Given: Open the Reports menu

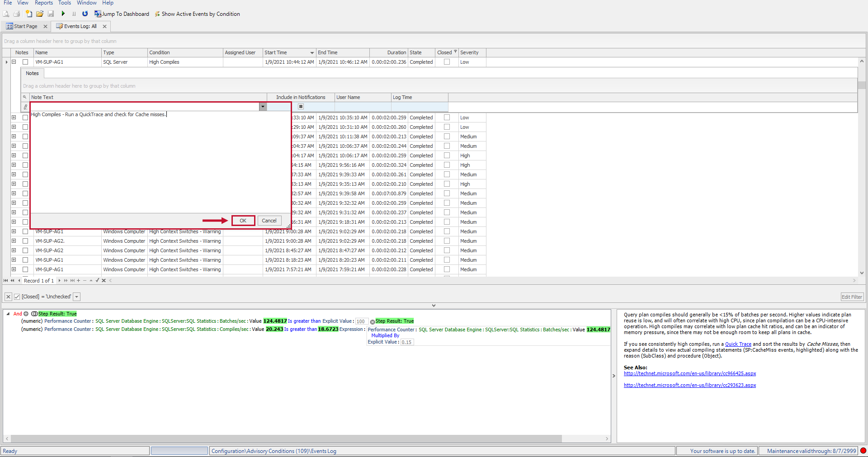Looking at the screenshot, I should (44, 3).
